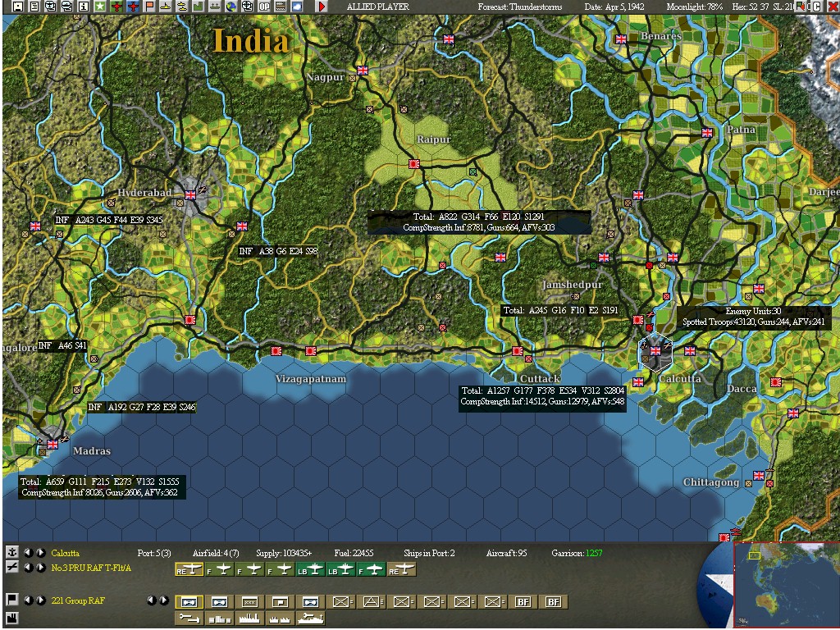The image size is (840, 630).
Task: Go to next base using arrow before Calcutta
Action: [x=41, y=553]
